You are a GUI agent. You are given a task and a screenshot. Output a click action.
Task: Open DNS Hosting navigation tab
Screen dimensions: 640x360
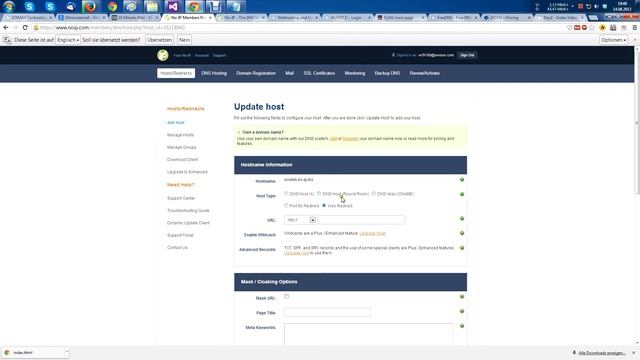tap(214, 73)
